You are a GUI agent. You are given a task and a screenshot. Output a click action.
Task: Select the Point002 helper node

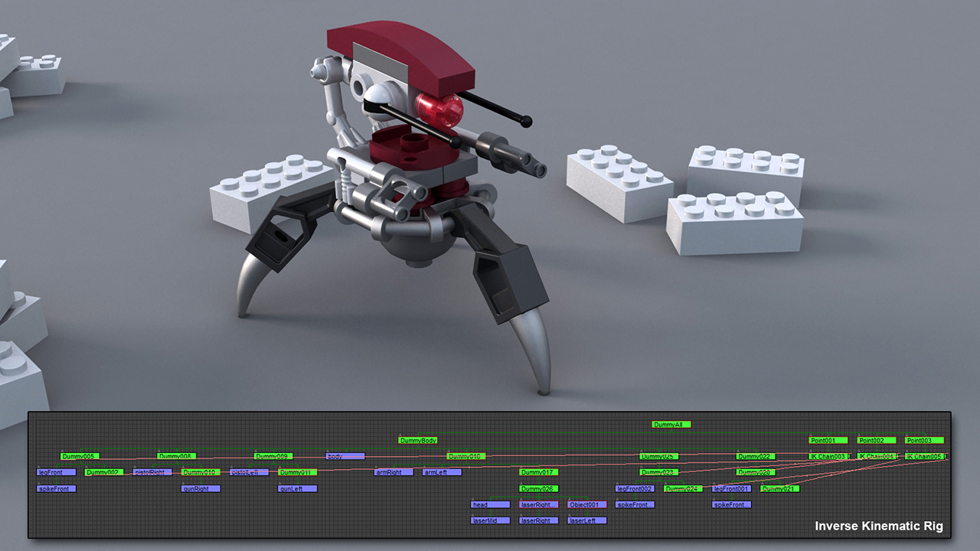[x=877, y=441]
